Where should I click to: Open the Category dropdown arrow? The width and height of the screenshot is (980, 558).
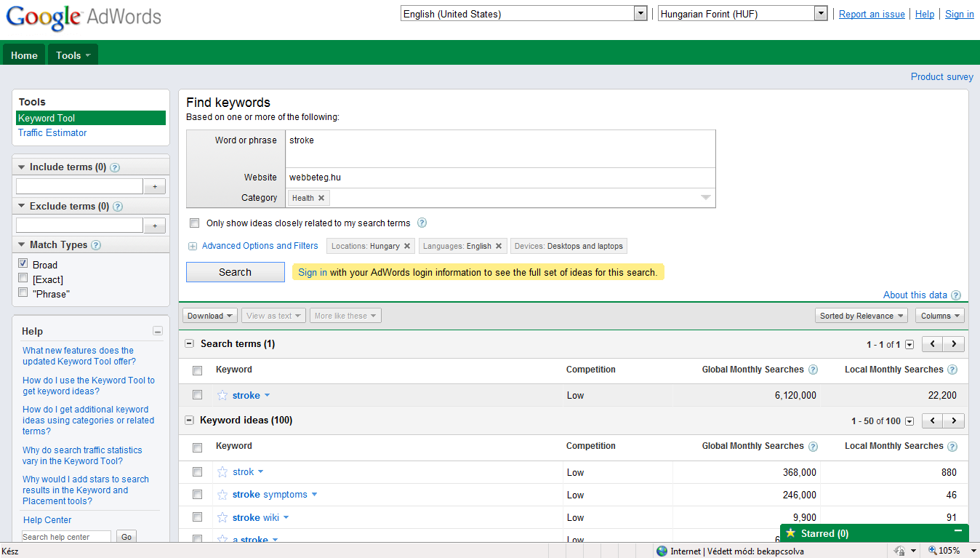(705, 198)
